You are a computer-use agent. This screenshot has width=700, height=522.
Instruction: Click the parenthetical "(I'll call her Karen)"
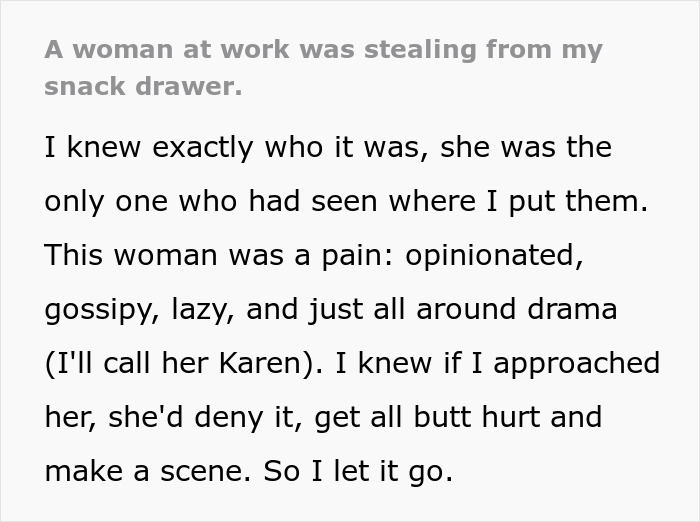[x=178, y=362]
